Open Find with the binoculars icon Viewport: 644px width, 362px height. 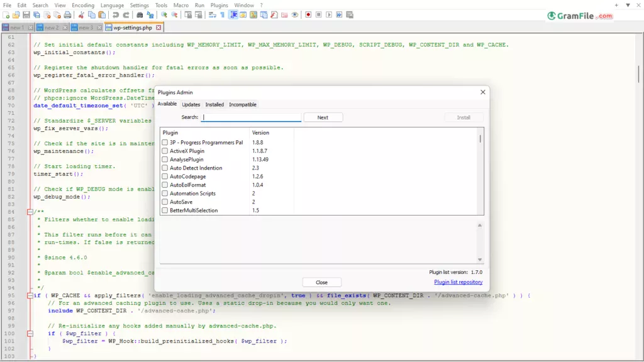point(140,15)
